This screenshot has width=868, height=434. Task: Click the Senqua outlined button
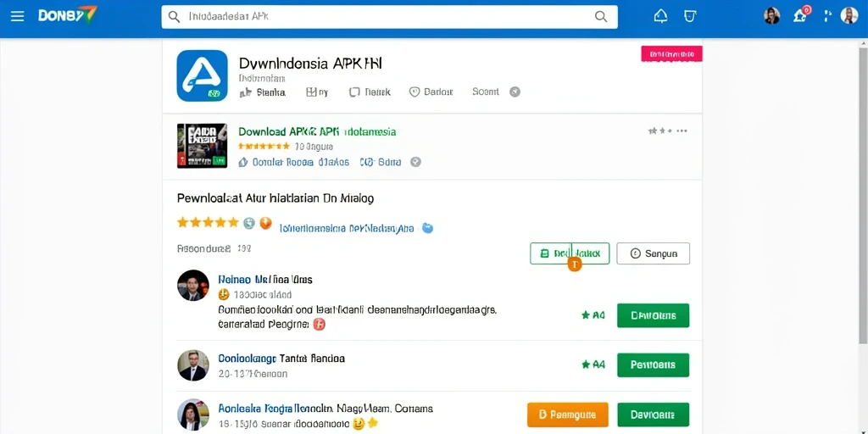[x=654, y=253]
